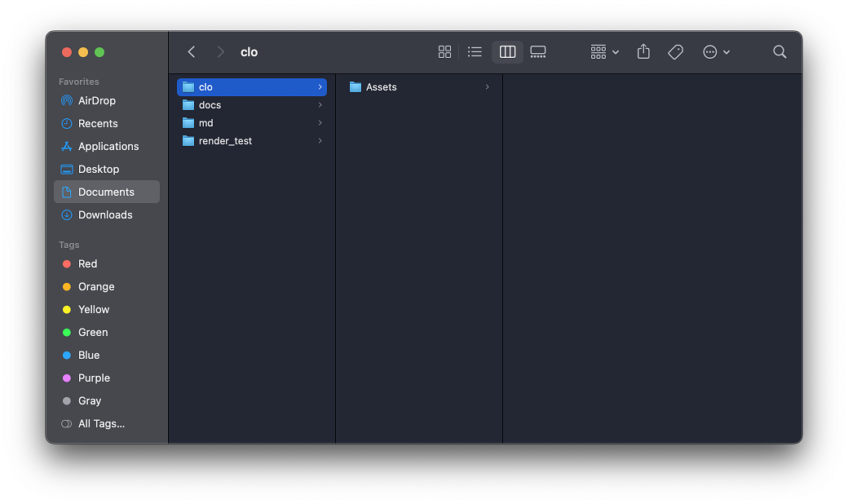Expand the render_test folder chevron
This screenshot has height=504, width=848.
320,140
